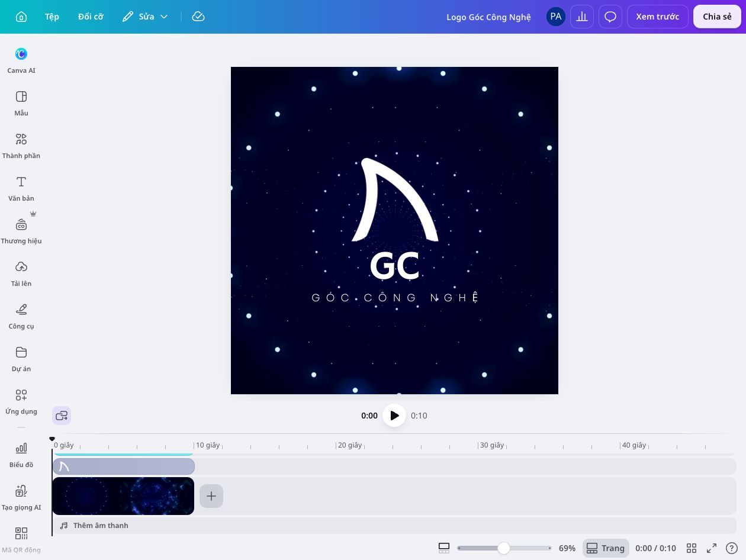
Task: Open the Công cụ tools panel
Action: click(x=21, y=316)
